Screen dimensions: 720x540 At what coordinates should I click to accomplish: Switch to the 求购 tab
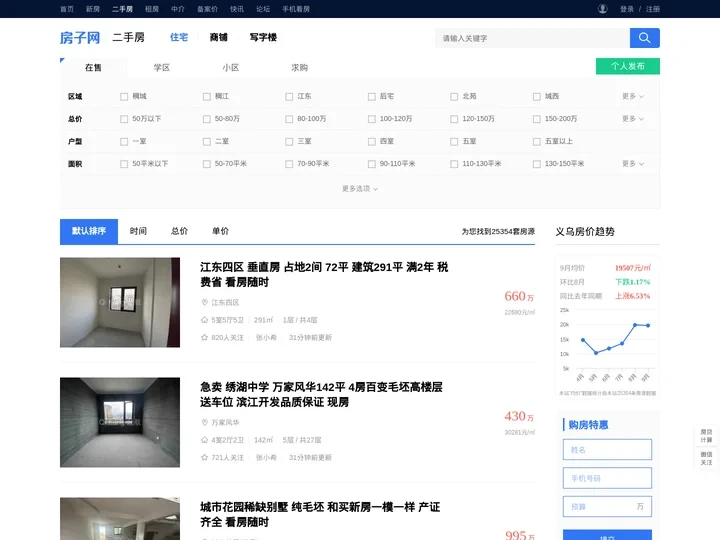coord(299,68)
